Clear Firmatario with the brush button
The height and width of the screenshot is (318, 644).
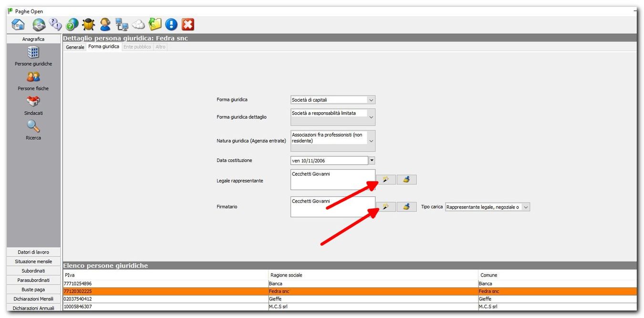click(x=406, y=207)
